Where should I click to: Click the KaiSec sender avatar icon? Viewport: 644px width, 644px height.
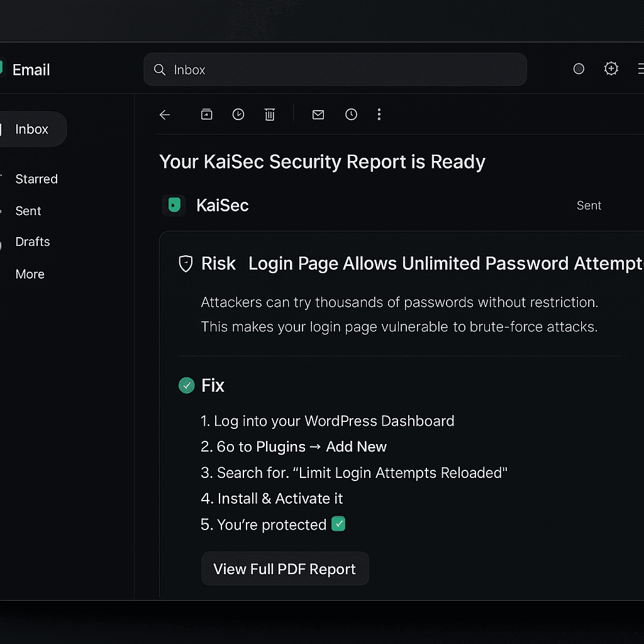point(174,206)
